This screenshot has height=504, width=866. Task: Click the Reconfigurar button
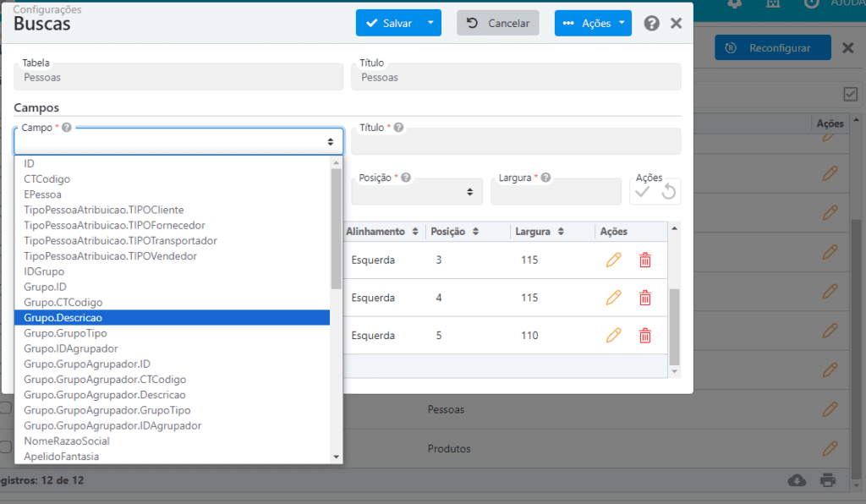(773, 48)
